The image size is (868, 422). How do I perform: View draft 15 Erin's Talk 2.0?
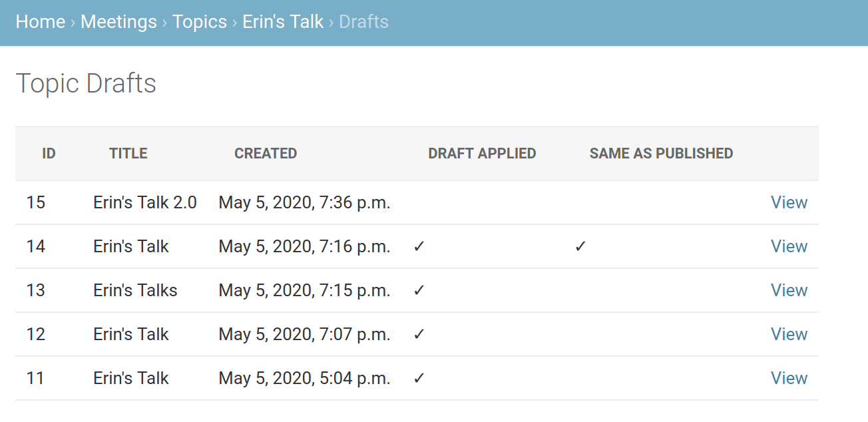[x=789, y=202]
